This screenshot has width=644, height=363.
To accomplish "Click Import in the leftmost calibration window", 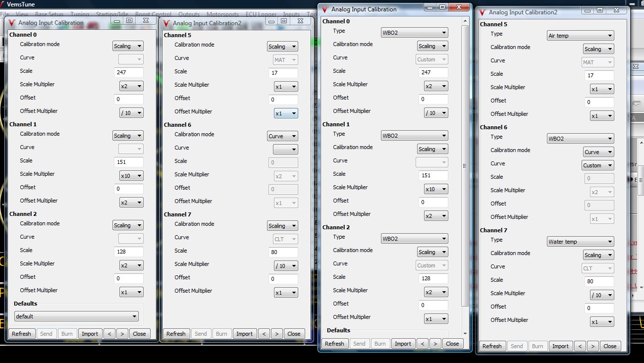I will tap(90, 334).
